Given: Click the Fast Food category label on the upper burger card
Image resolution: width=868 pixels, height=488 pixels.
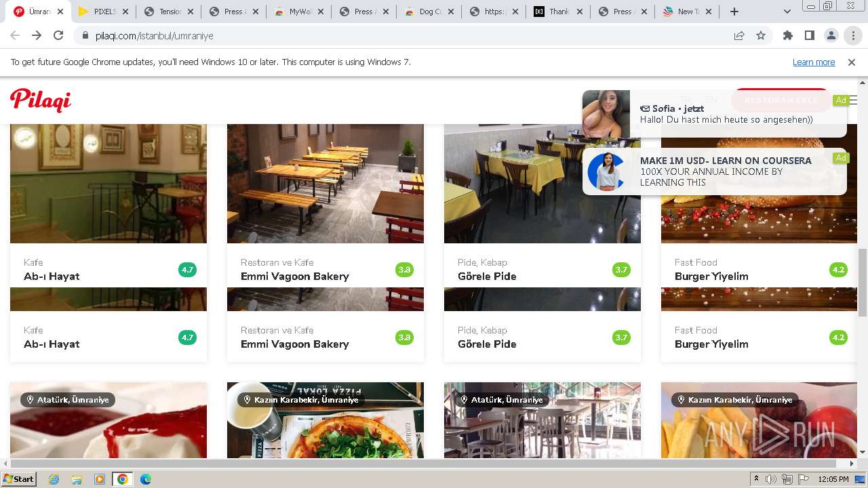Looking at the screenshot, I should coord(696,262).
